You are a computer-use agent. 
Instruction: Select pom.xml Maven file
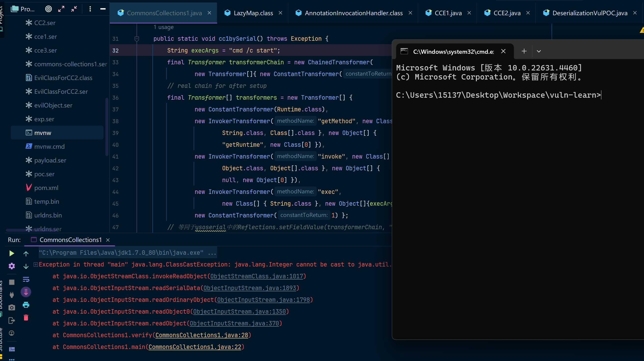coord(42,188)
